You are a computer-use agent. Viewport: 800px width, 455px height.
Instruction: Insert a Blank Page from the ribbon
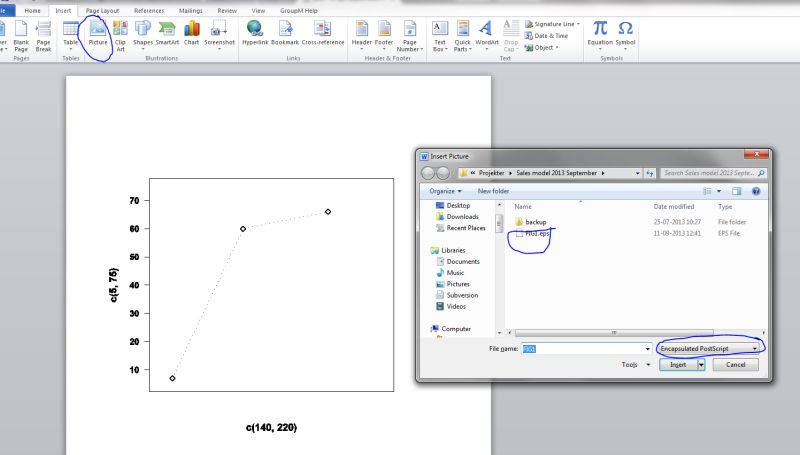[21, 36]
